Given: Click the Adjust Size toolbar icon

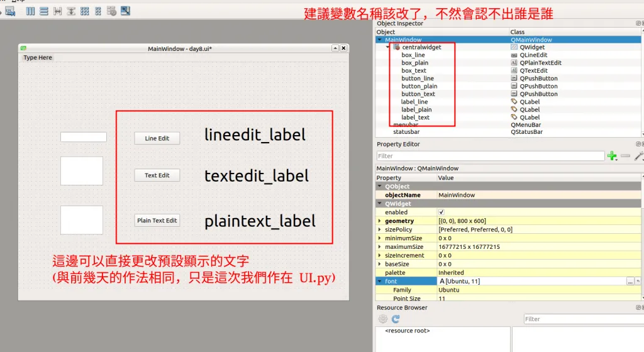Looking at the screenshot, I should click(125, 11).
